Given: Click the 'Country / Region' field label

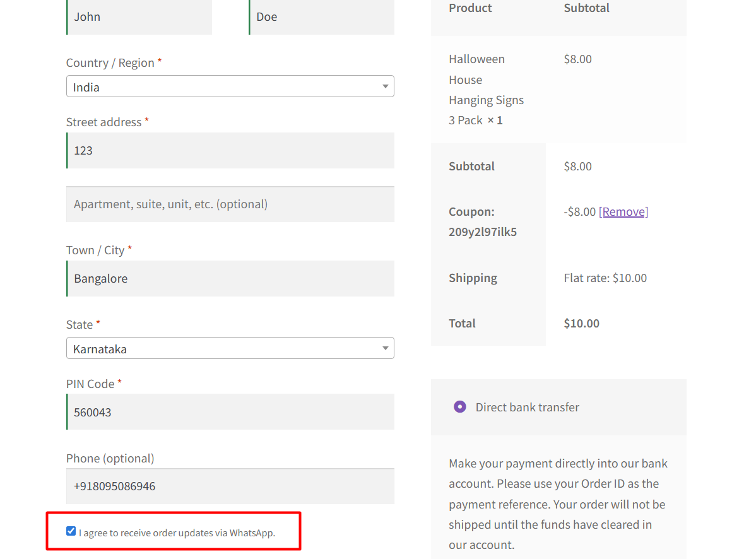Looking at the screenshot, I should (110, 63).
